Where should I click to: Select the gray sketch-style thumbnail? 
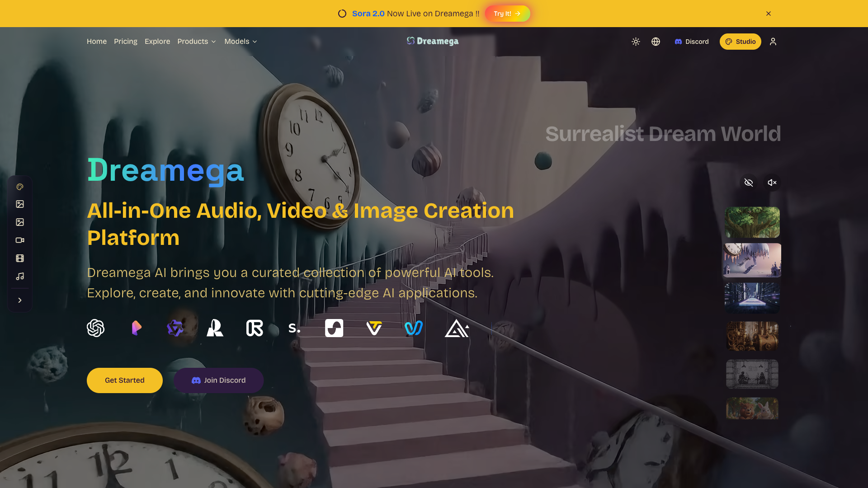tap(752, 374)
